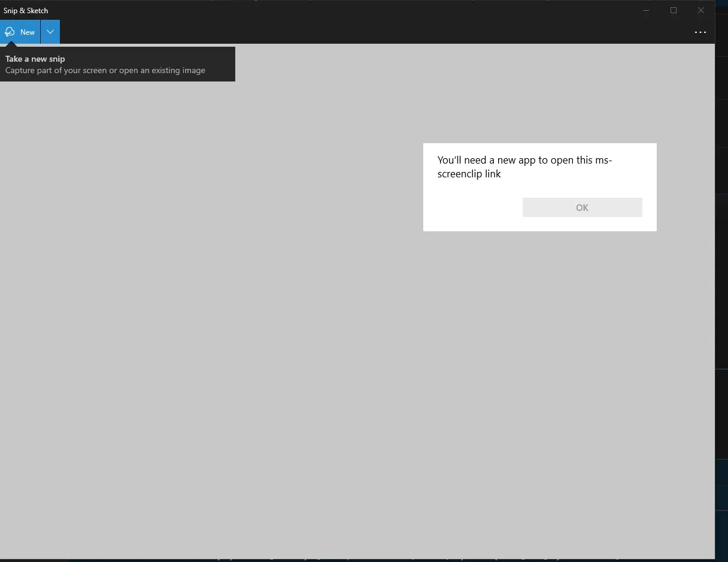This screenshot has width=728, height=562.
Task: Open the See more three-dots menu
Action: (700, 32)
